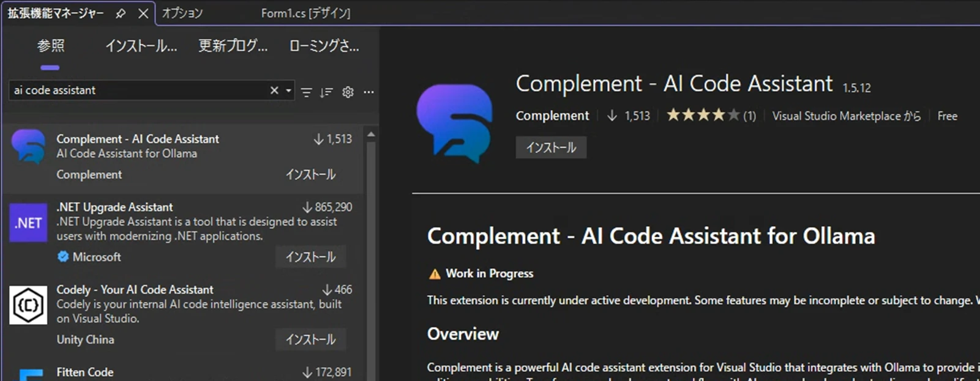The width and height of the screenshot is (980, 381).
Task: Open the インストール... installed tab
Action: pos(141,46)
